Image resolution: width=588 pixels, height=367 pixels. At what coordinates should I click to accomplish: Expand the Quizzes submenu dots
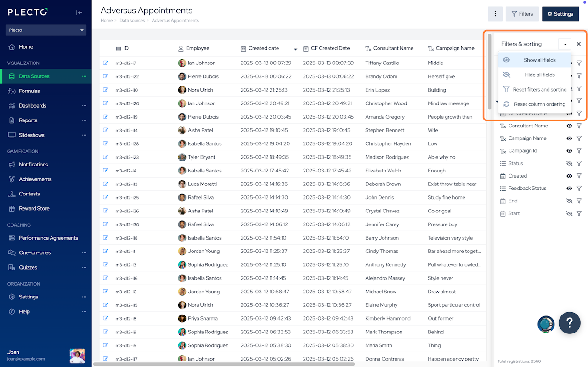[84, 268]
